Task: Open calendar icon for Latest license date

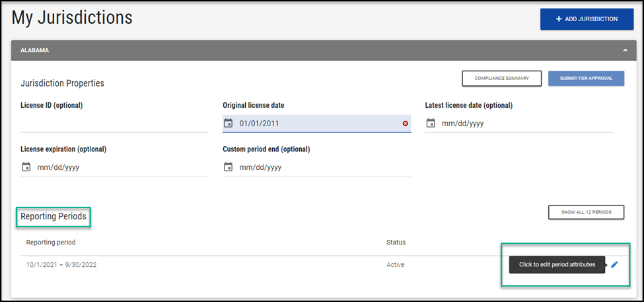Action: pyautogui.click(x=431, y=123)
